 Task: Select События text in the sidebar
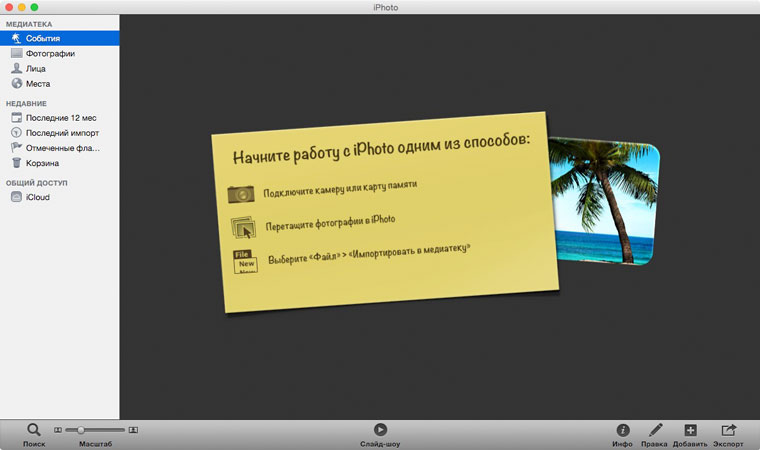(x=43, y=38)
